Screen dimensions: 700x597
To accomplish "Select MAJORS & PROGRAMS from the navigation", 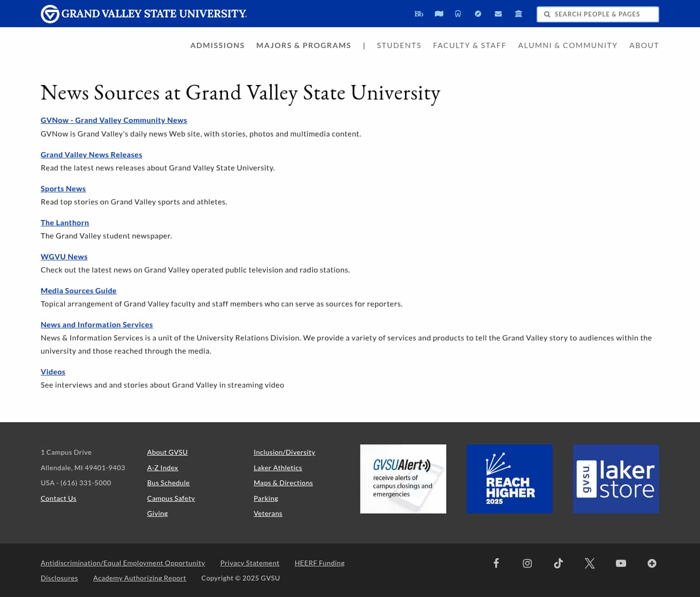I will tap(303, 45).
